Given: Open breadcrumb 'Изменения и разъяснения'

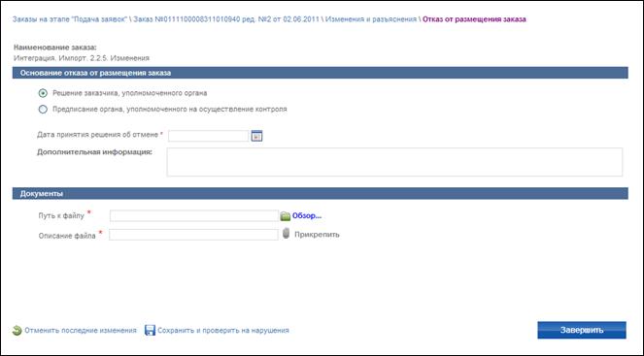Looking at the screenshot, I should pyautogui.click(x=371, y=19).
